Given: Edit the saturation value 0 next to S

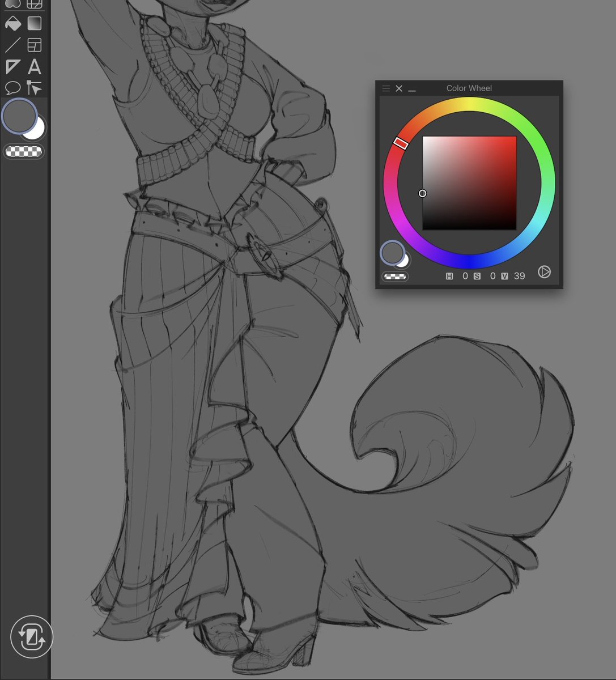Looking at the screenshot, I should click(492, 276).
